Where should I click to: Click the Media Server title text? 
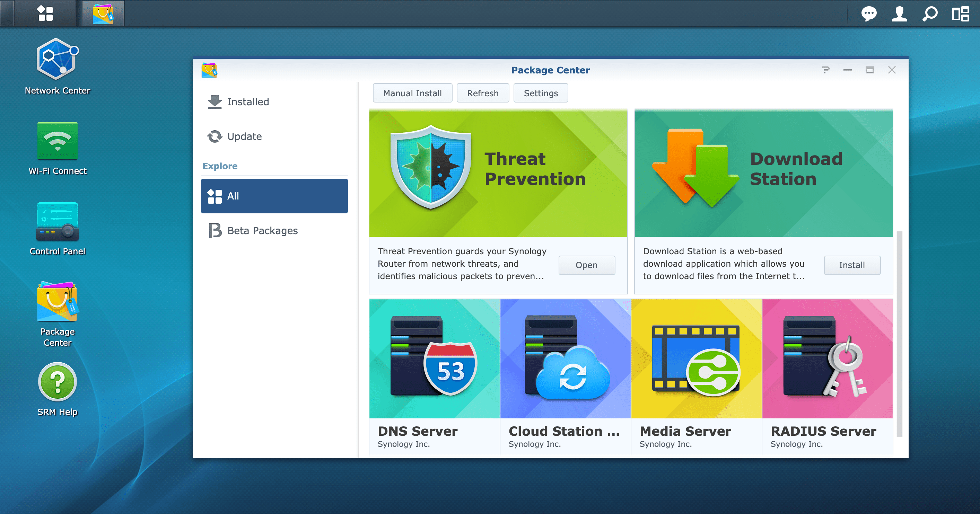point(685,431)
